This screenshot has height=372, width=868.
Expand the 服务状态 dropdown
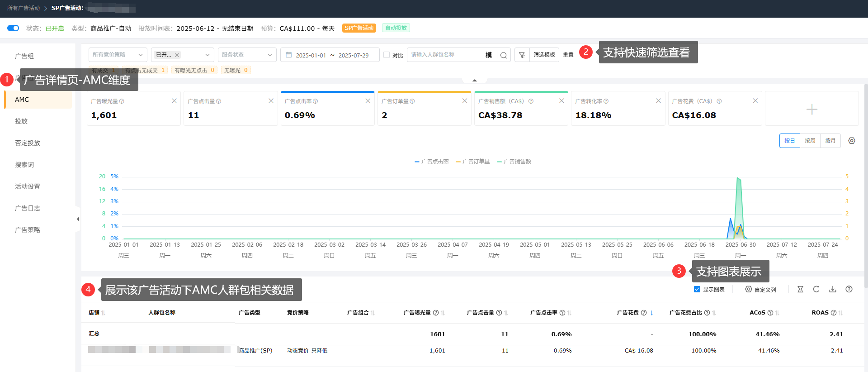tap(247, 55)
